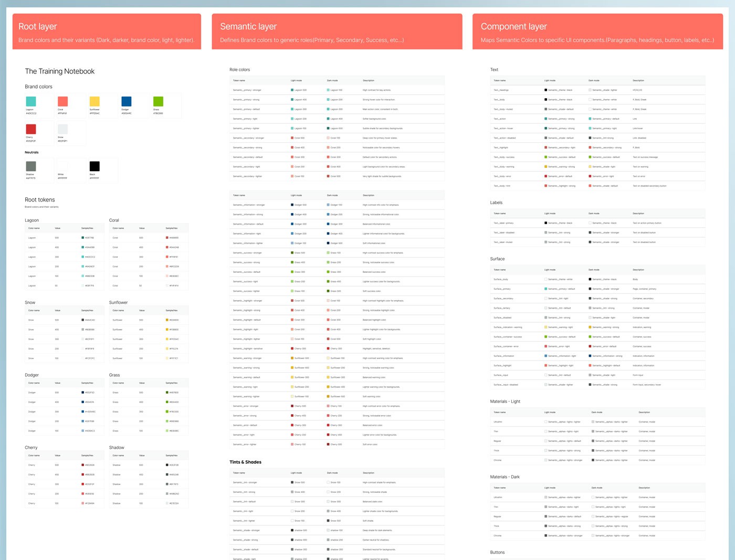The height and width of the screenshot is (560, 735).
Task: Open the Semantic layer header card
Action: pyautogui.click(x=337, y=31)
